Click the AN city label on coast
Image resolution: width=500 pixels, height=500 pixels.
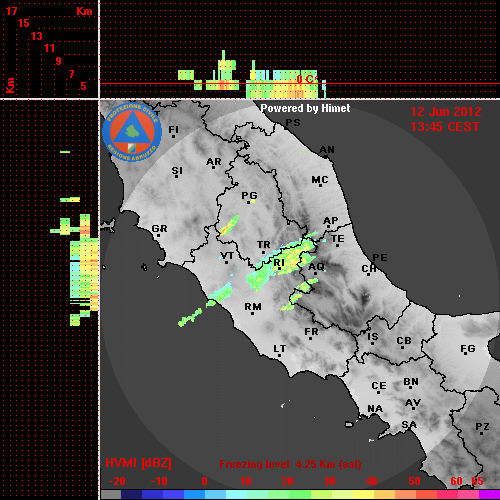click(327, 150)
